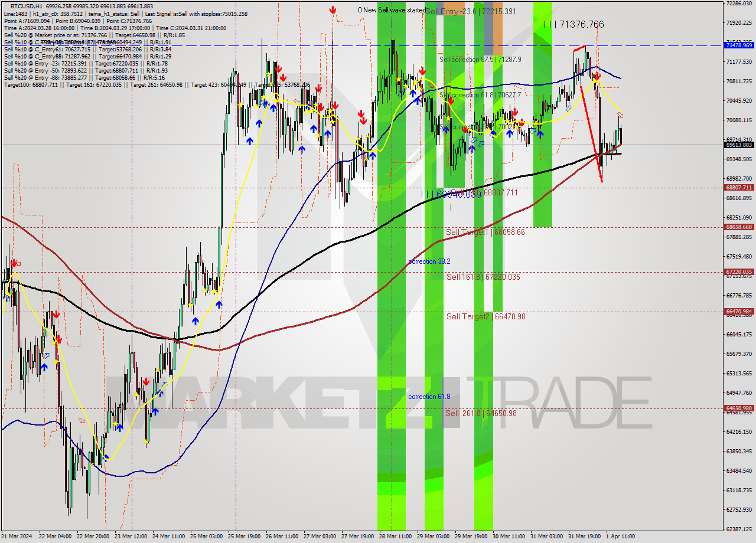Click the '26 Mar 11:00' time label
This screenshot has height=543, width=756.
[x=282, y=537]
